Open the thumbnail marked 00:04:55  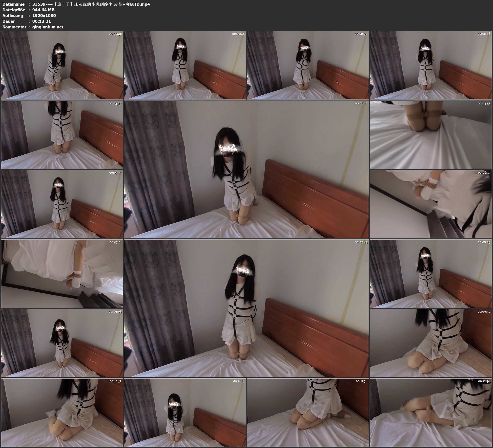pyautogui.click(x=431, y=134)
